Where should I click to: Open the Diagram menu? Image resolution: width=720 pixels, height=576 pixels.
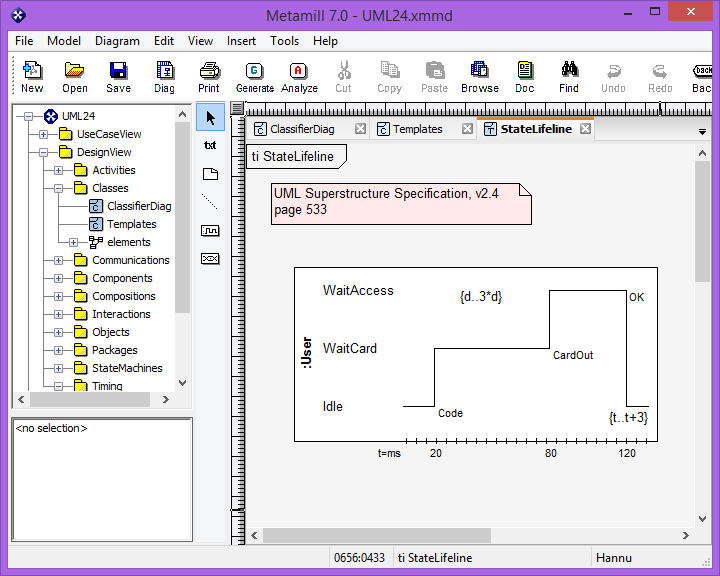click(117, 41)
